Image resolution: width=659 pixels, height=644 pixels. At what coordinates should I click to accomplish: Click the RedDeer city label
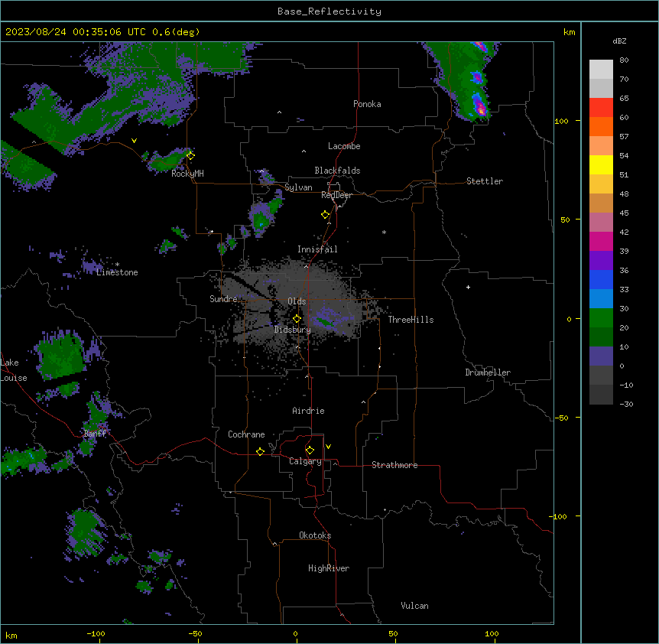coord(336,195)
